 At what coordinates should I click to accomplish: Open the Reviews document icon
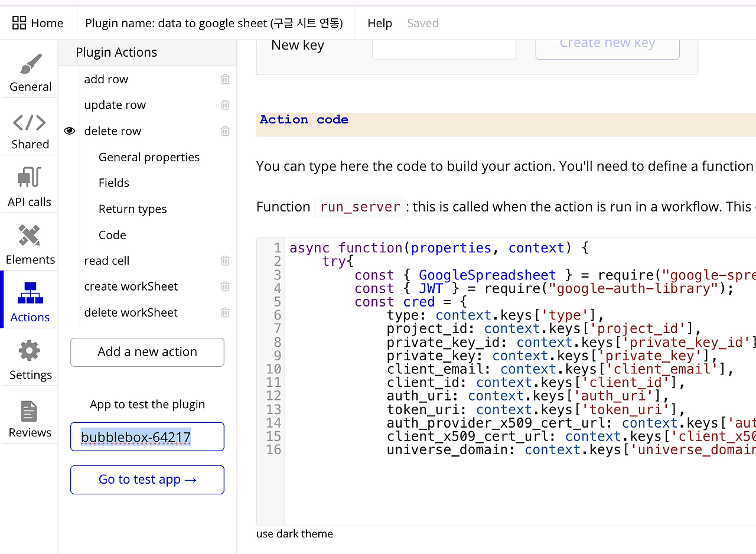[29, 411]
